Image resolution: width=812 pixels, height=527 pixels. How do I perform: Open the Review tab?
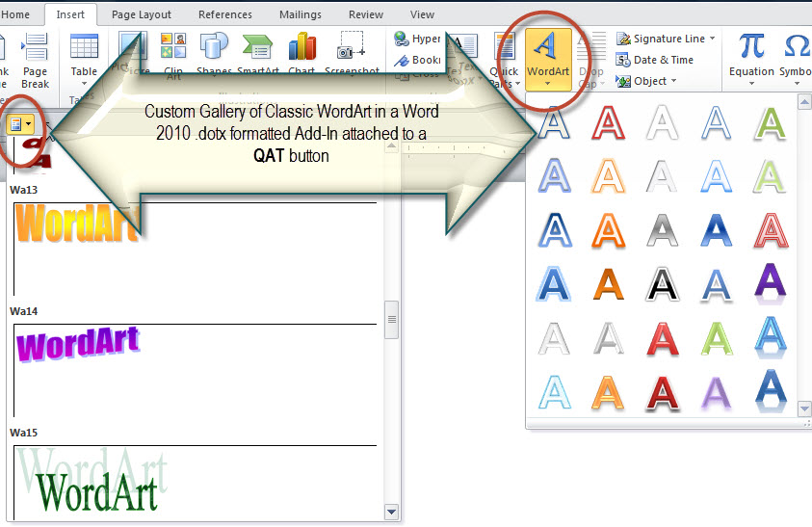click(366, 14)
